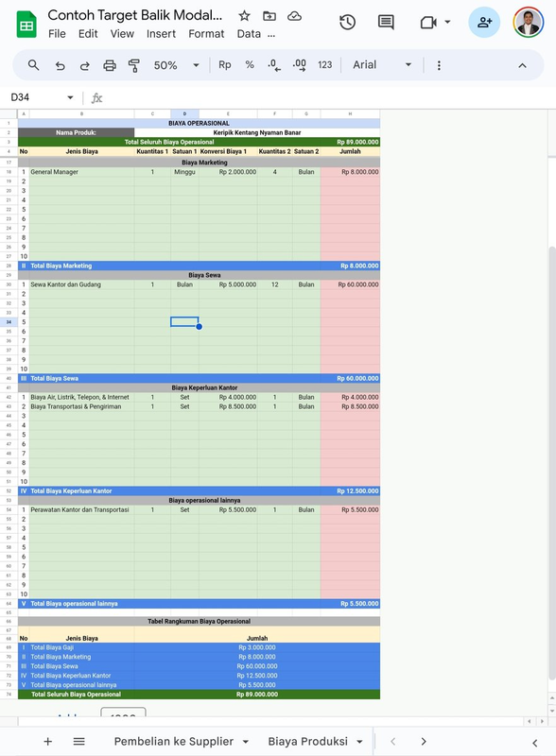
Task: Activate the paint format tool
Action: pos(134,65)
